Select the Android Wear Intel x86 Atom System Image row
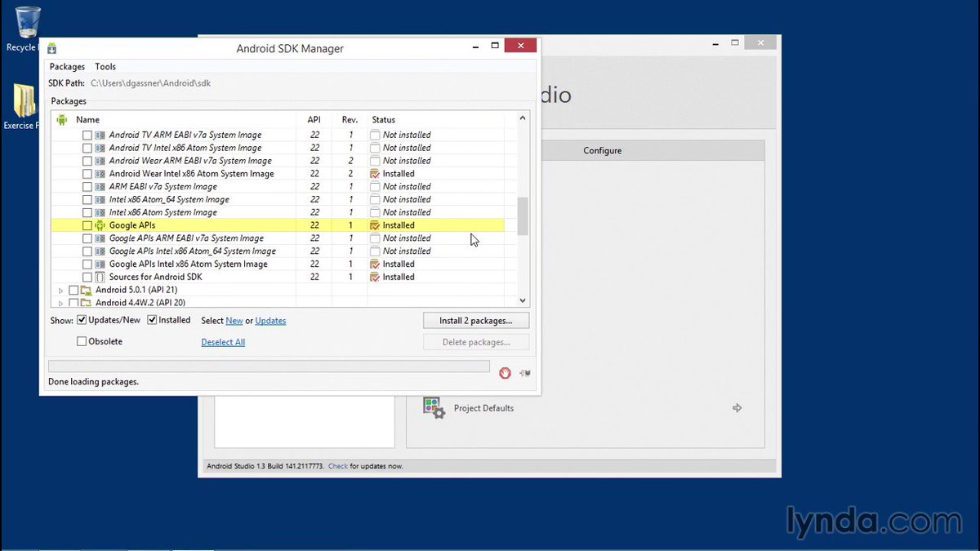Viewport: 980px width, 551px height. pos(278,174)
